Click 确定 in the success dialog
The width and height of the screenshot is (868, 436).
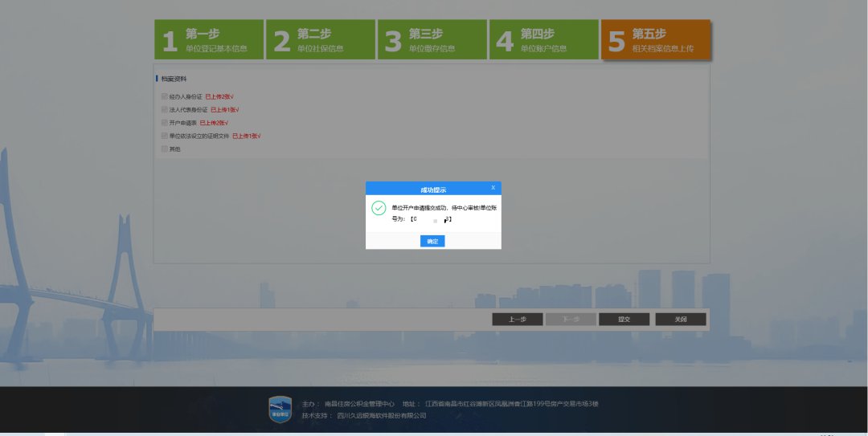(x=432, y=241)
